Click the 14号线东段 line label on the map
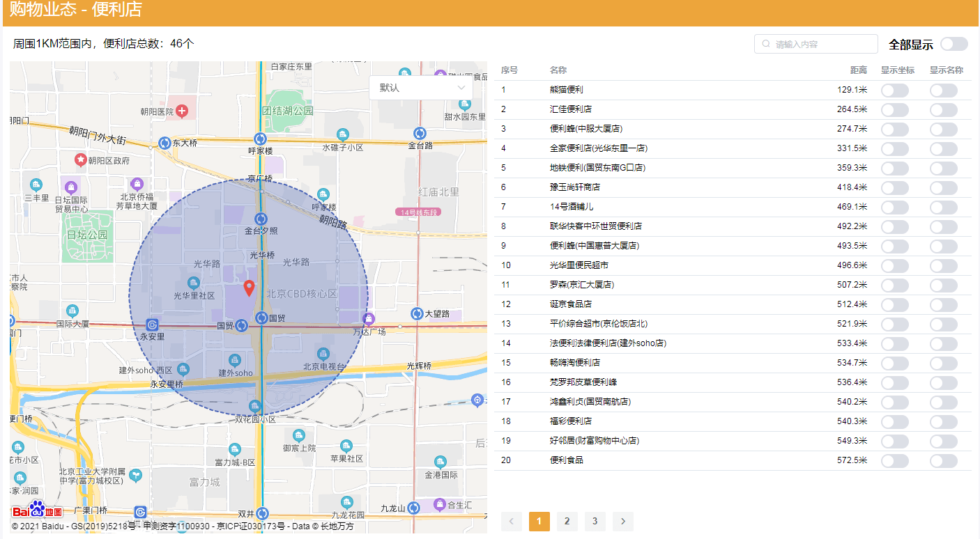 point(418,212)
